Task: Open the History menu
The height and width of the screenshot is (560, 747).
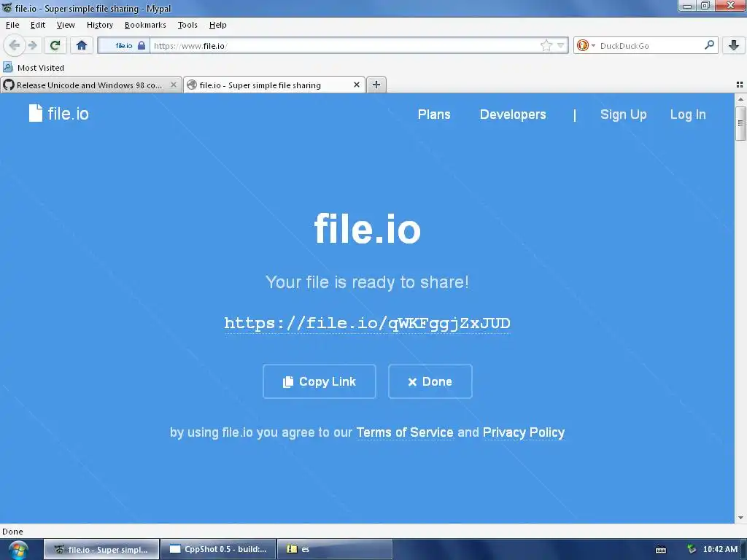Action: pos(99,25)
